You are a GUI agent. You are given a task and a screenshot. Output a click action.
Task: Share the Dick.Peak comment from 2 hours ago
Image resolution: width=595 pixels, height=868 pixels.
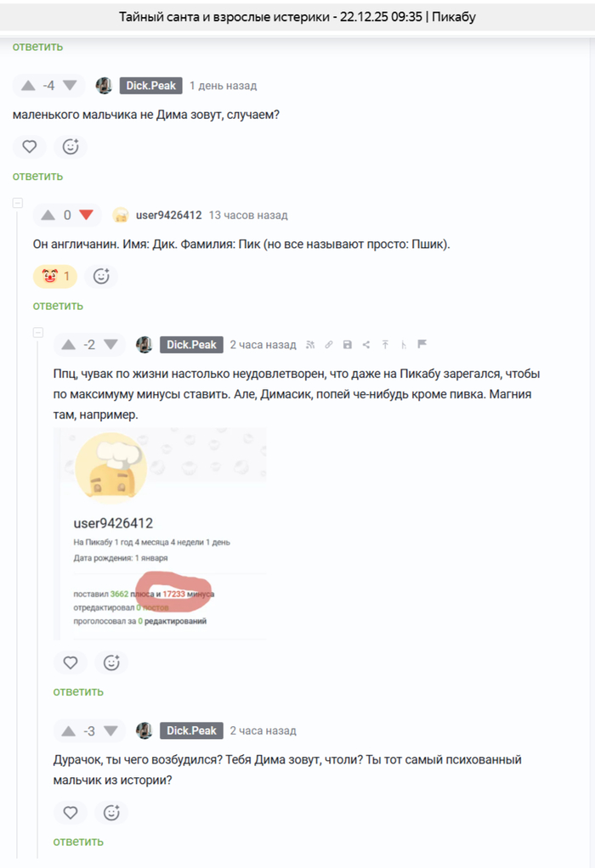[366, 345]
